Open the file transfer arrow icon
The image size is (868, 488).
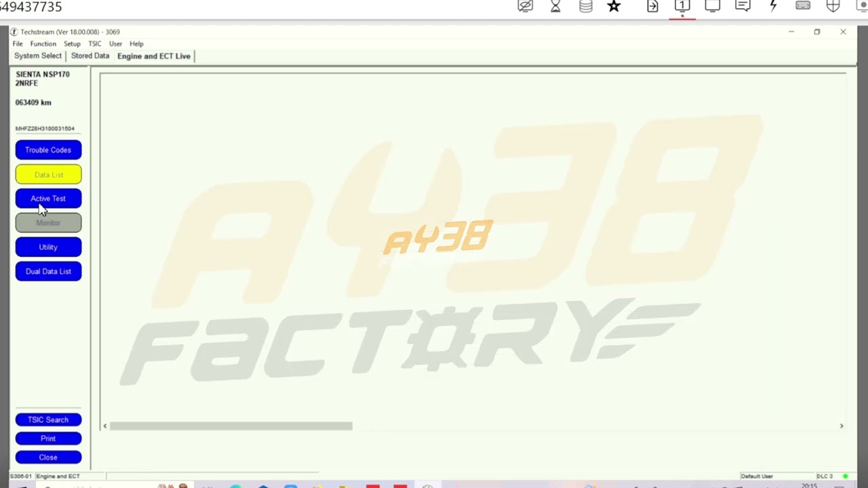[652, 6]
